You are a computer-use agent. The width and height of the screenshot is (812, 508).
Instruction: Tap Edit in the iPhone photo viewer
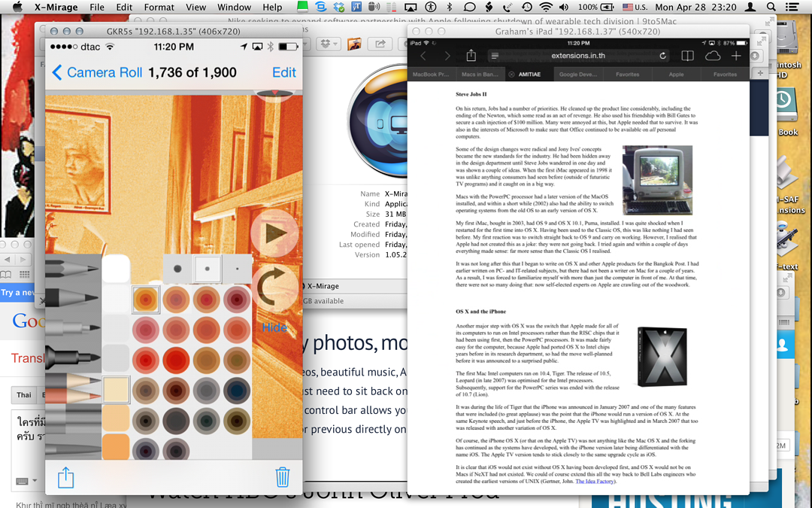coord(283,72)
